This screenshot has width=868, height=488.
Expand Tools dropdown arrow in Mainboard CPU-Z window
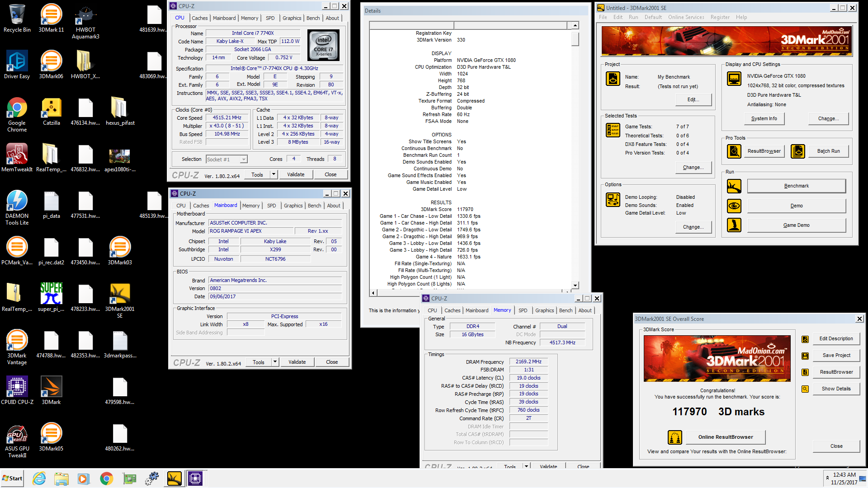275,362
